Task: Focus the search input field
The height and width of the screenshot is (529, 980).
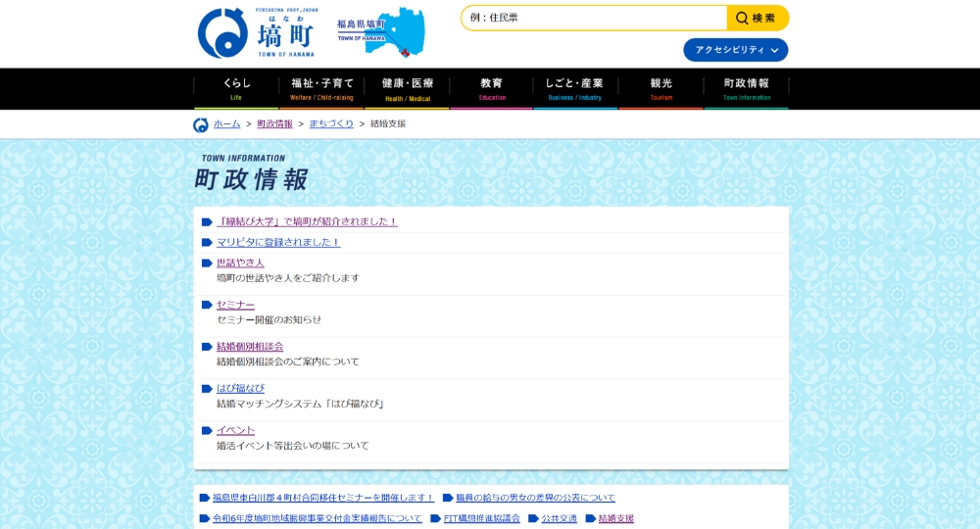Action: [594, 18]
